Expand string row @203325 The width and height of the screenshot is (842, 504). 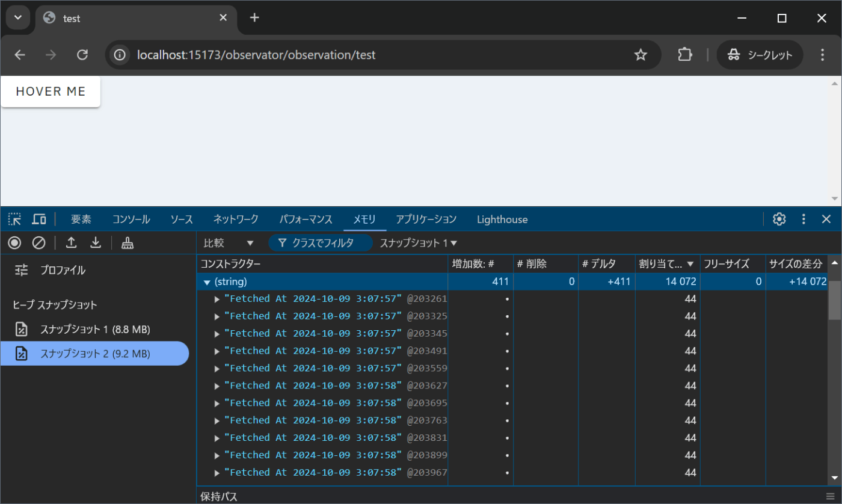pyautogui.click(x=217, y=316)
